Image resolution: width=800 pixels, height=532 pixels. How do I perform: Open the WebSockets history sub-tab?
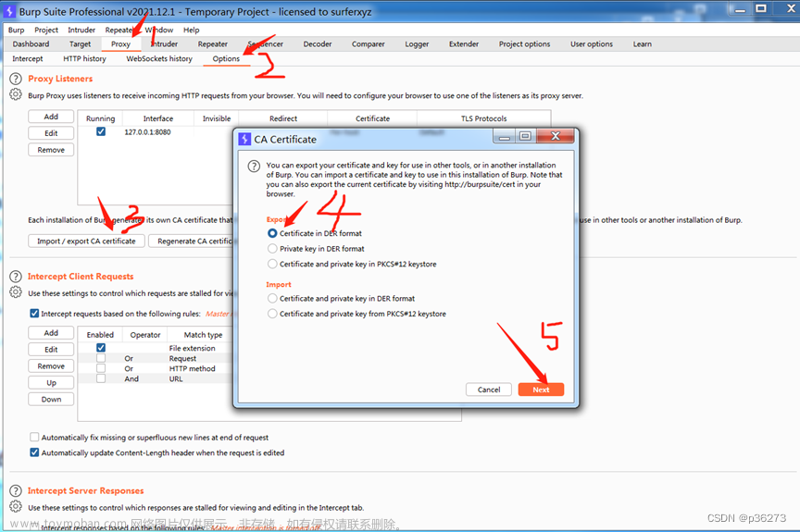(159, 59)
